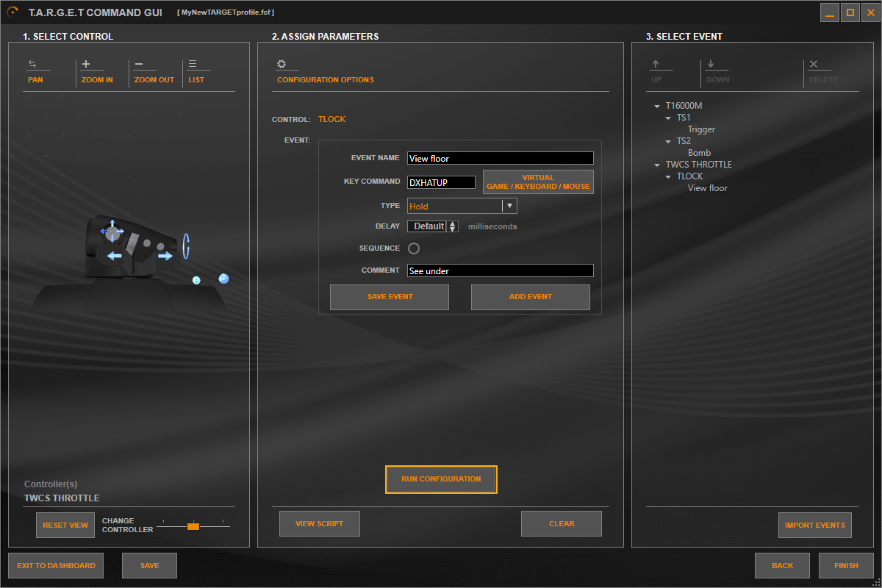The width and height of the screenshot is (882, 588).
Task: Maximize the TARGET Command GUI window
Action: click(850, 12)
